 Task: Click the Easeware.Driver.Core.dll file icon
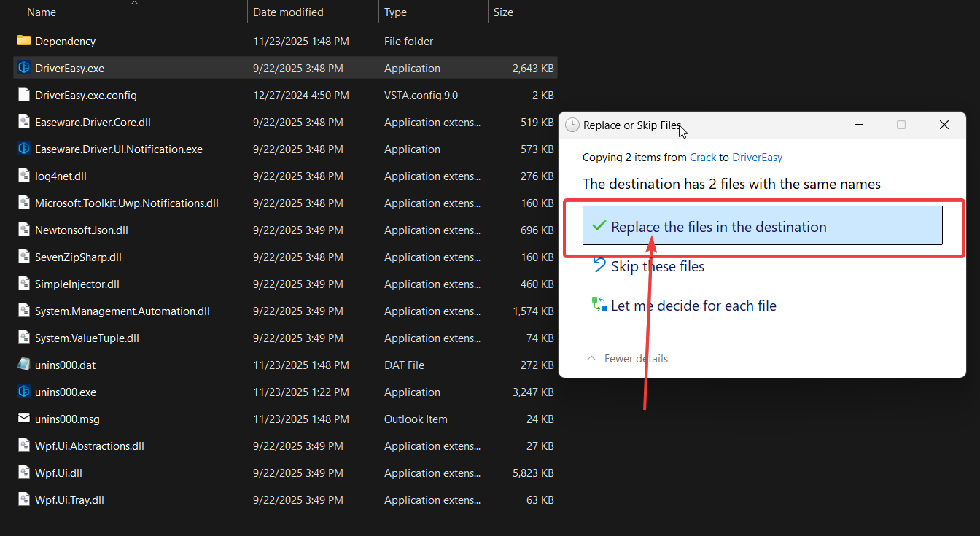click(x=24, y=122)
